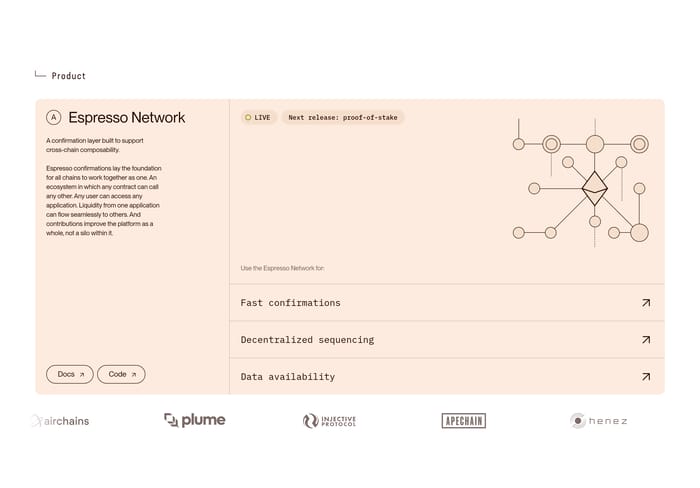This screenshot has width=700, height=488.
Task: Click the plume logo
Action: (x=195, y=420)
